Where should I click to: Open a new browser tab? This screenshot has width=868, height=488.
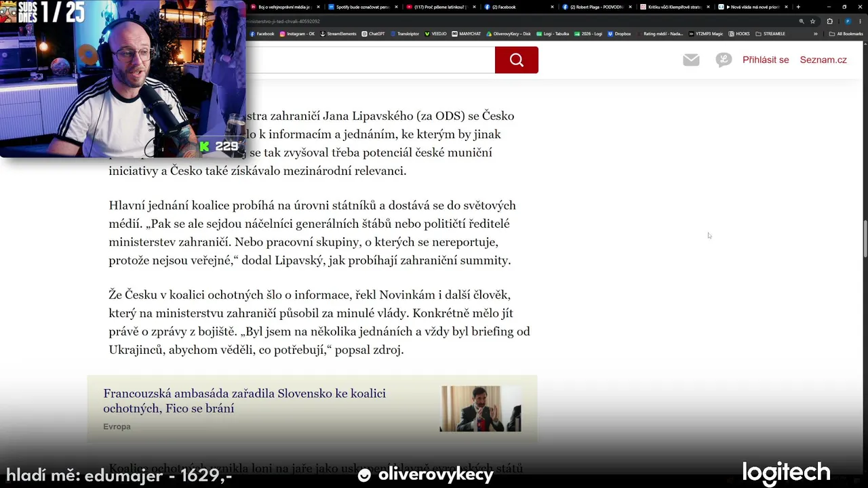click(x=798, y=7)
